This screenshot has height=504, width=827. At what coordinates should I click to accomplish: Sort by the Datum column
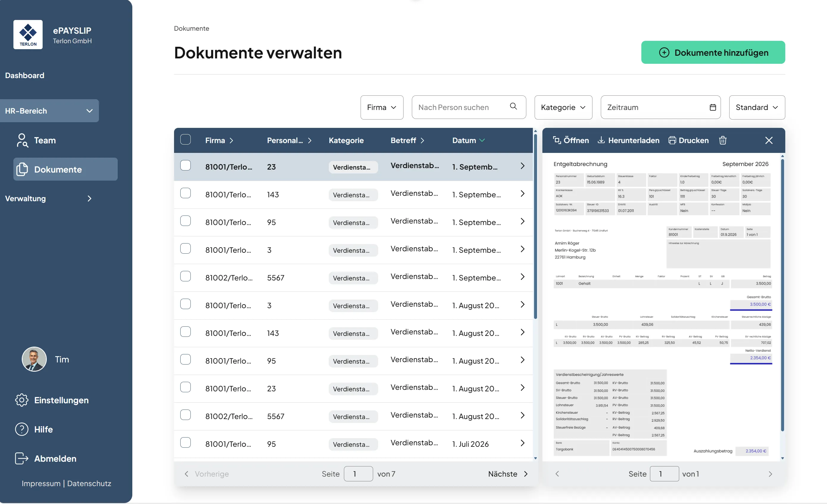point(468,140)
